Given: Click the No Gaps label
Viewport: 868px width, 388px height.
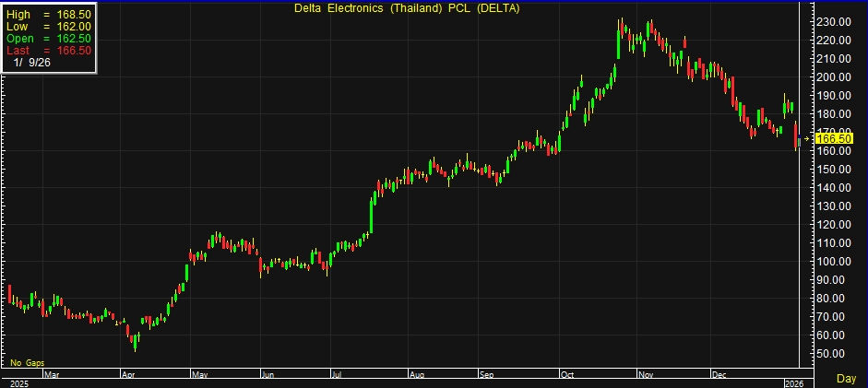Looking at the screenshot, I should pos(27,363).
